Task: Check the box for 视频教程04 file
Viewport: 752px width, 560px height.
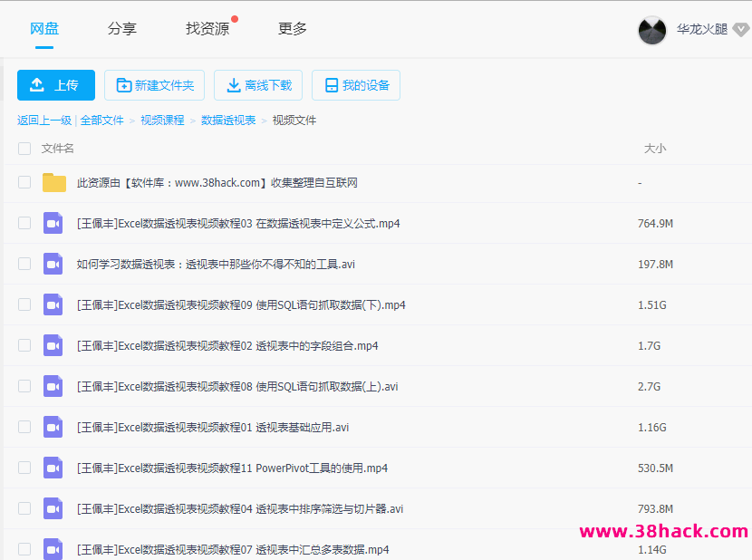Action: pos(24,508)
